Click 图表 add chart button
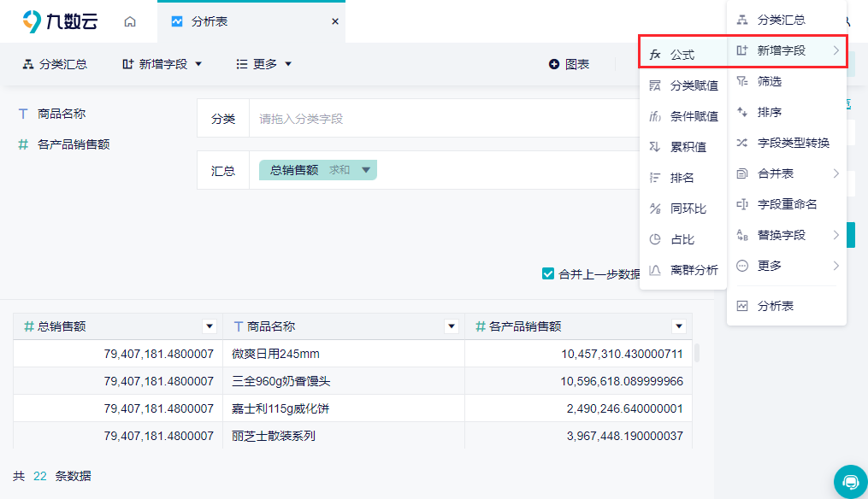Viewport: 868px width, 499px height. pos(569,64)
